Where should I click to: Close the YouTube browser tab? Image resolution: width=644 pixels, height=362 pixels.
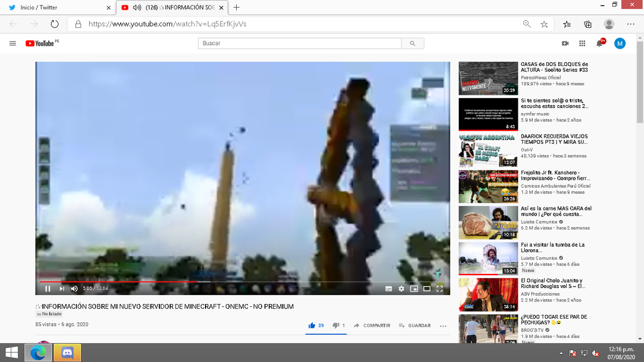(x=221, y=8)
